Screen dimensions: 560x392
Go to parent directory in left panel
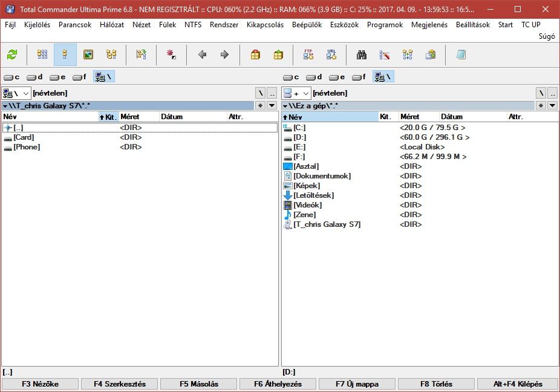[272, 93]
